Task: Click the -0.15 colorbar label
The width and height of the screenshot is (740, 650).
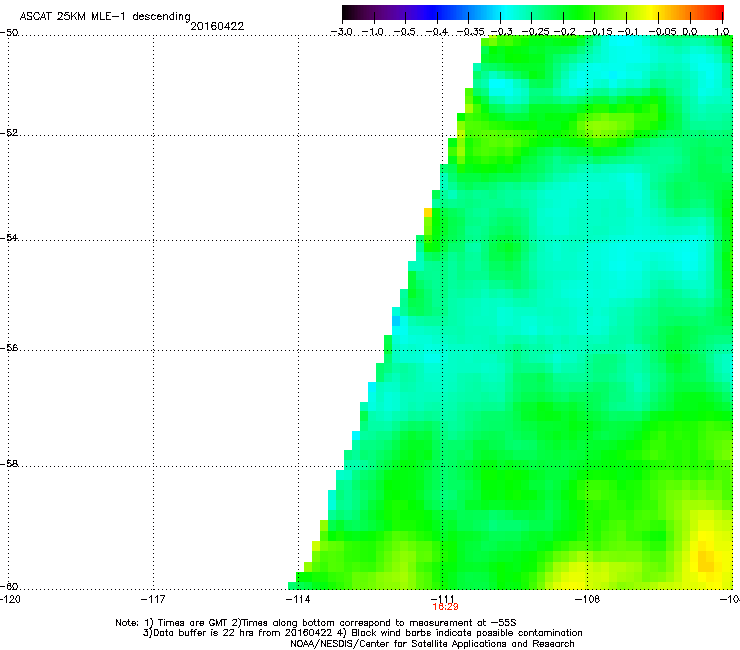Action: coord(598,32)
